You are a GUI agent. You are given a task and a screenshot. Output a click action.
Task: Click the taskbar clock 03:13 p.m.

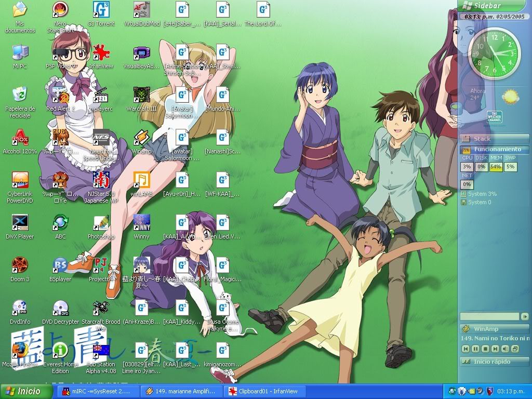click(x=511, y=391)
